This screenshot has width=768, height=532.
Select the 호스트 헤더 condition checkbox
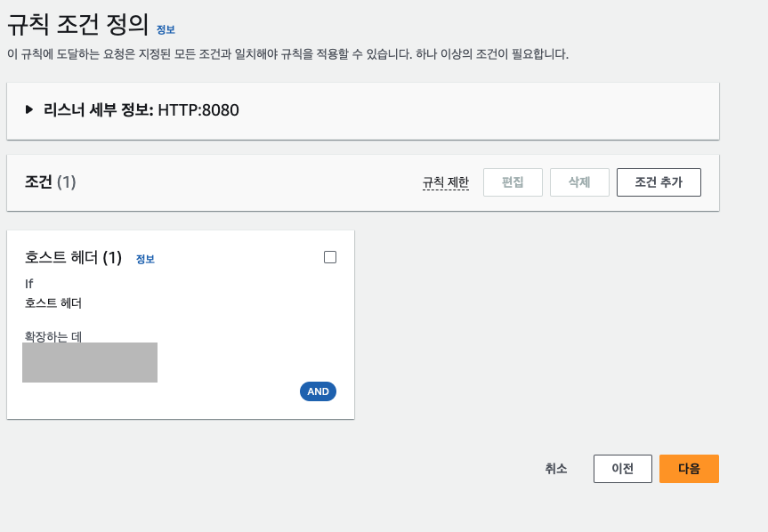(x=330, y=257)
